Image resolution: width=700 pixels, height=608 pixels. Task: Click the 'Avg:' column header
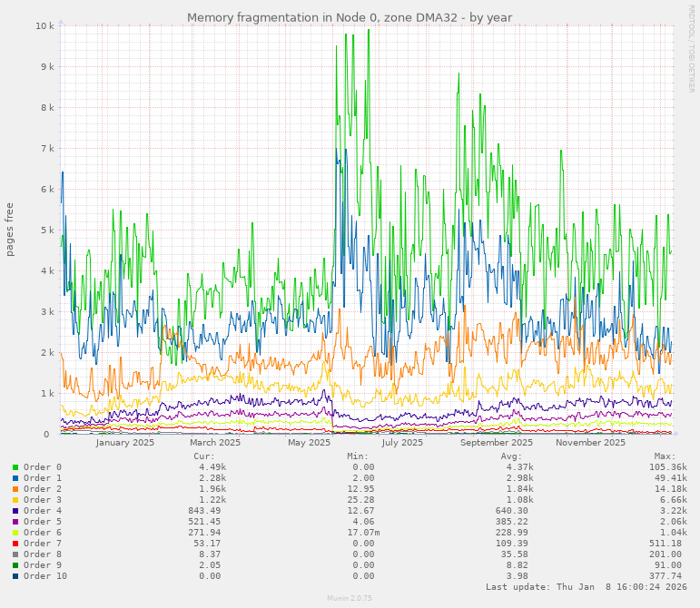[x=511, y=456]
